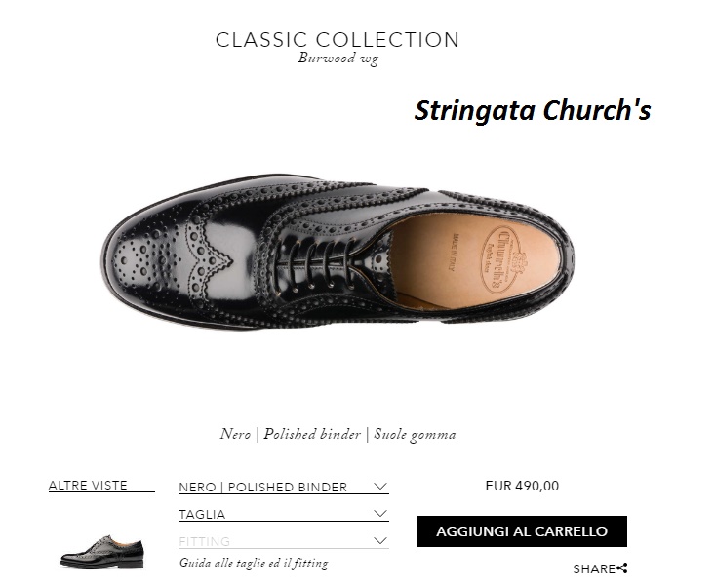Add shoe with AGGIUNGI AL CARRELLO button
Viewport: 715px width, 588px height.
[522, 531]
